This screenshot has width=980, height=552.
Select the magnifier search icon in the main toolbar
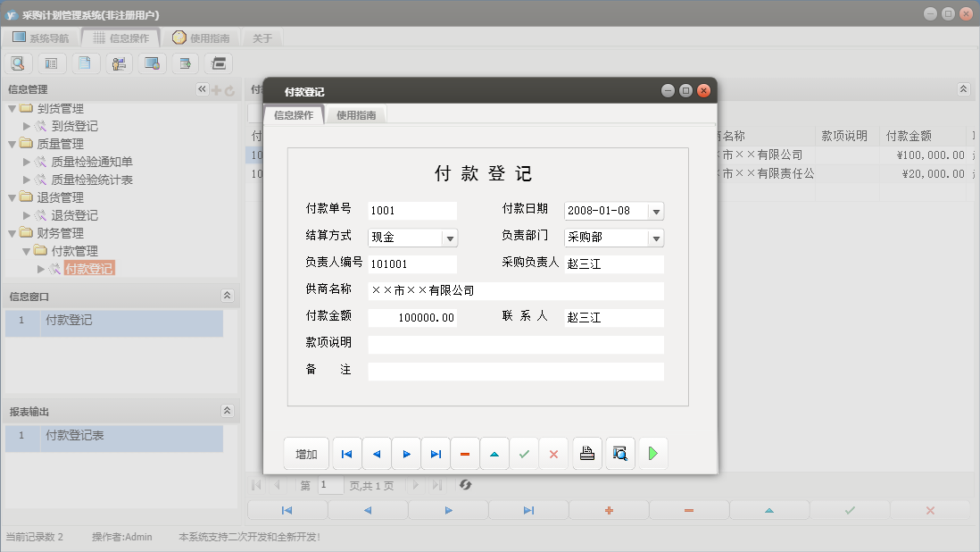pyautogui.click(x=18, y=63)
